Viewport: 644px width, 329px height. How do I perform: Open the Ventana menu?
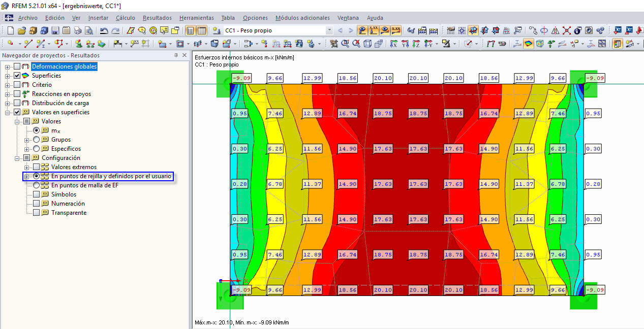348,18
